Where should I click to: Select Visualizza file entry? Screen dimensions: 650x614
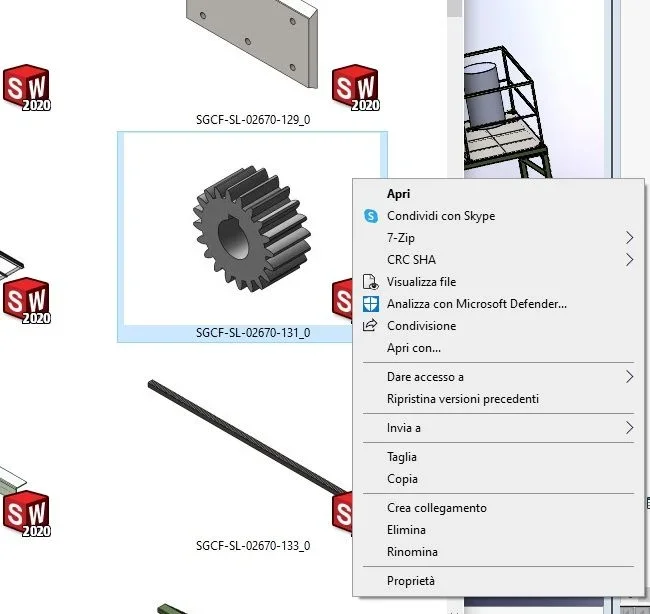click(x=498, y=282)
